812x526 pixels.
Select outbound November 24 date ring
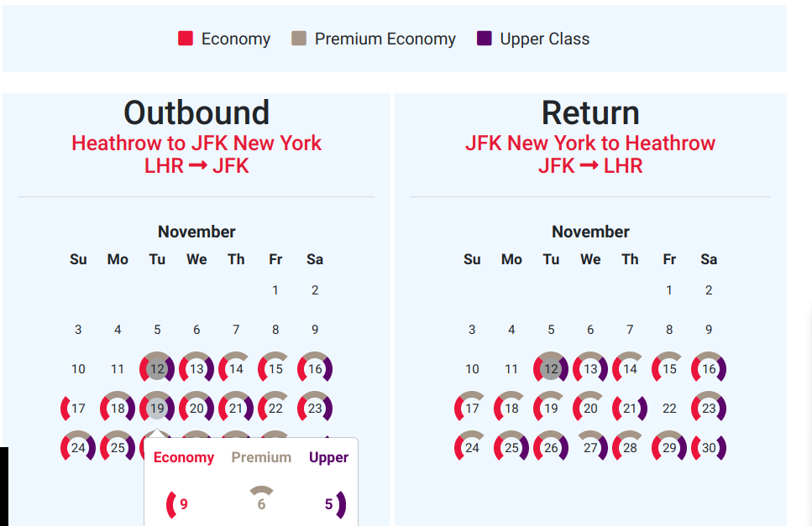click(78, 447)
